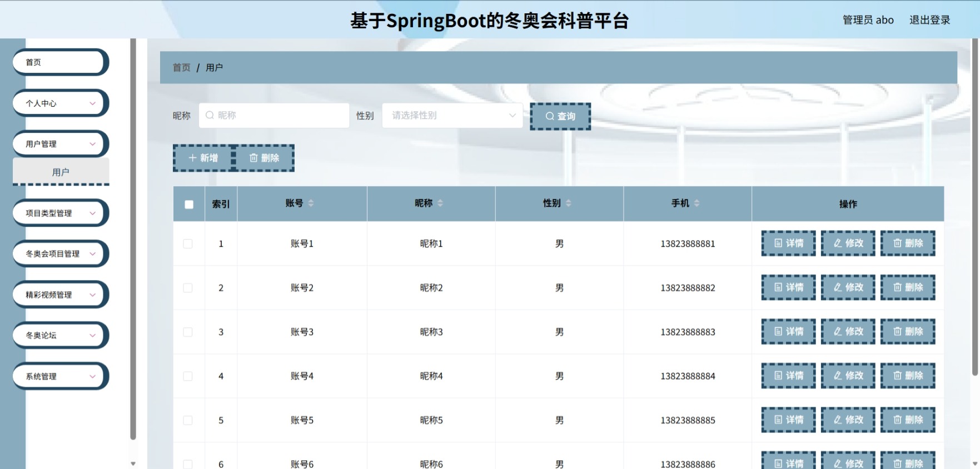Screen dimensions: 980x469
Task: Show 详情 for 账号5 row
Action: pos(788,420)
